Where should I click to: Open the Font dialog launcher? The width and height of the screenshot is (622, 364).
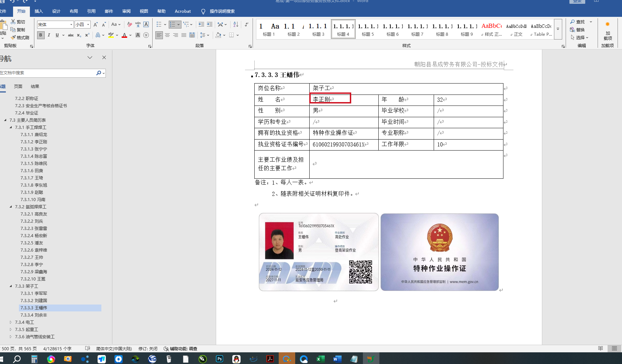tap(150, 46)
